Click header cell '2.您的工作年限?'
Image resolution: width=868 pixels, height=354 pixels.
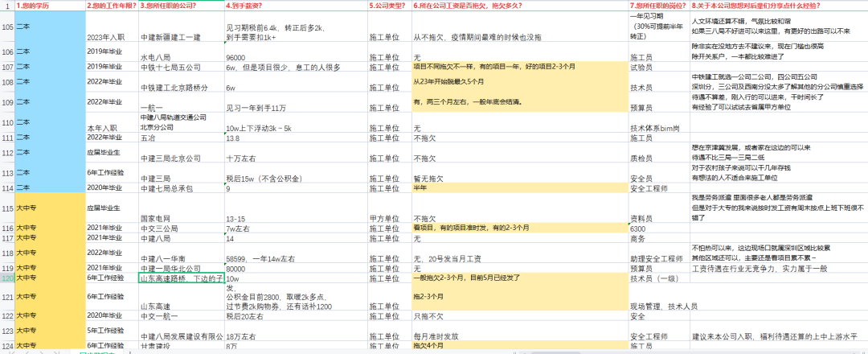pyautogui.click(x=111, y=6)
